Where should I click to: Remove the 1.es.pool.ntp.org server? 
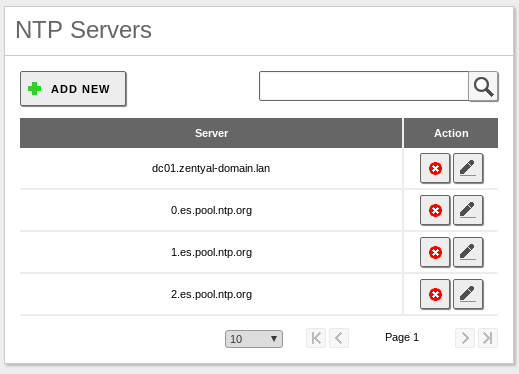[x=435, y=252]
